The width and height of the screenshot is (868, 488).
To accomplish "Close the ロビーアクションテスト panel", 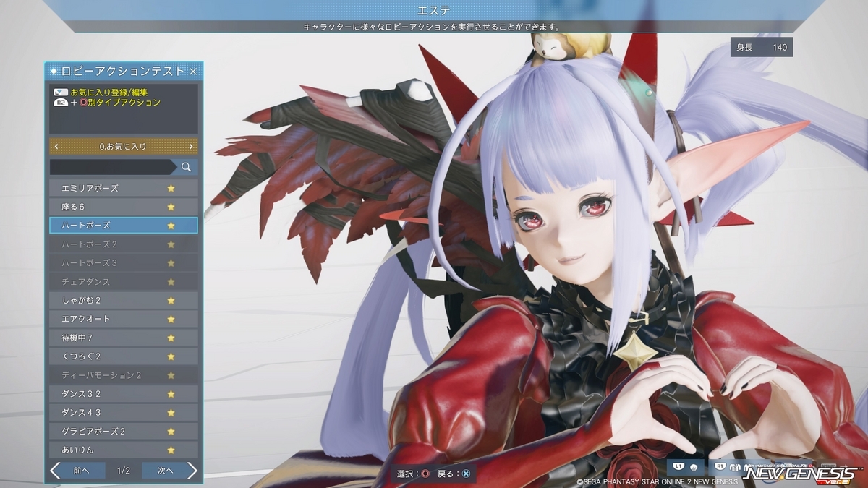I will coord(193,71).
